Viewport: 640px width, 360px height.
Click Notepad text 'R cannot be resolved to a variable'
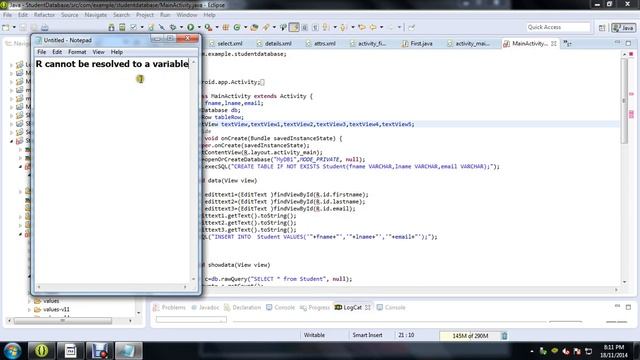[x=112, y=64]
